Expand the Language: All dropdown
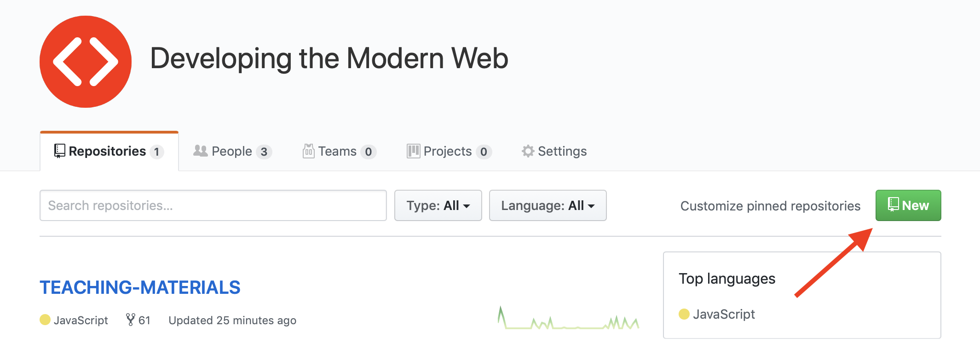This screenshot has height=350, width=980. click(x=548, y=205)
